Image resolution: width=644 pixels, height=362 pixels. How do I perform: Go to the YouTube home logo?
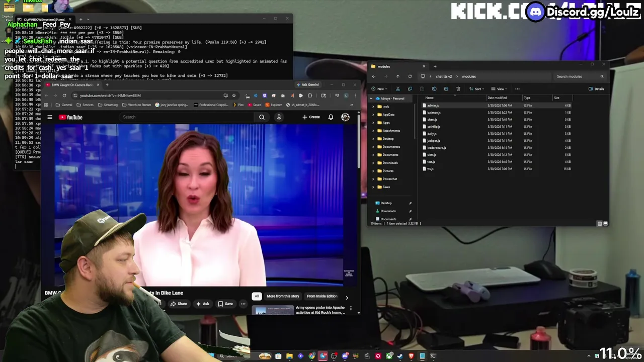click(x=70, y=117)
